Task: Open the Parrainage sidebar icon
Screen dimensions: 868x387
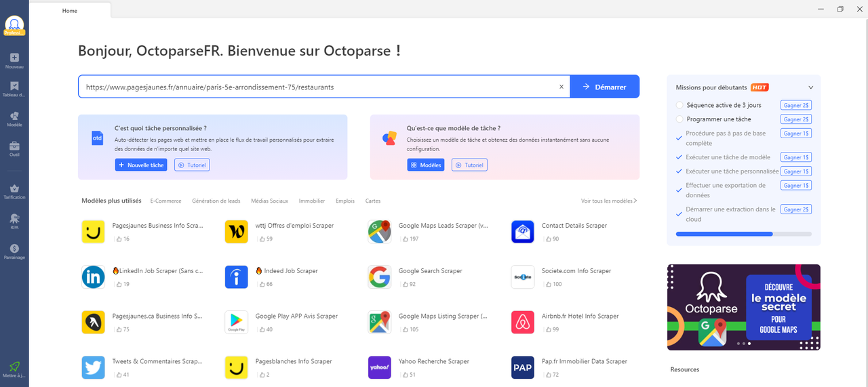Action: point(14,248)
